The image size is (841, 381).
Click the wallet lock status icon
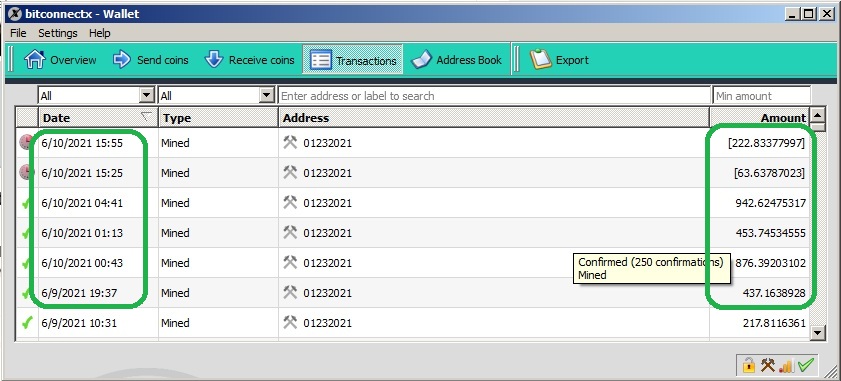[x=748, y=365]
